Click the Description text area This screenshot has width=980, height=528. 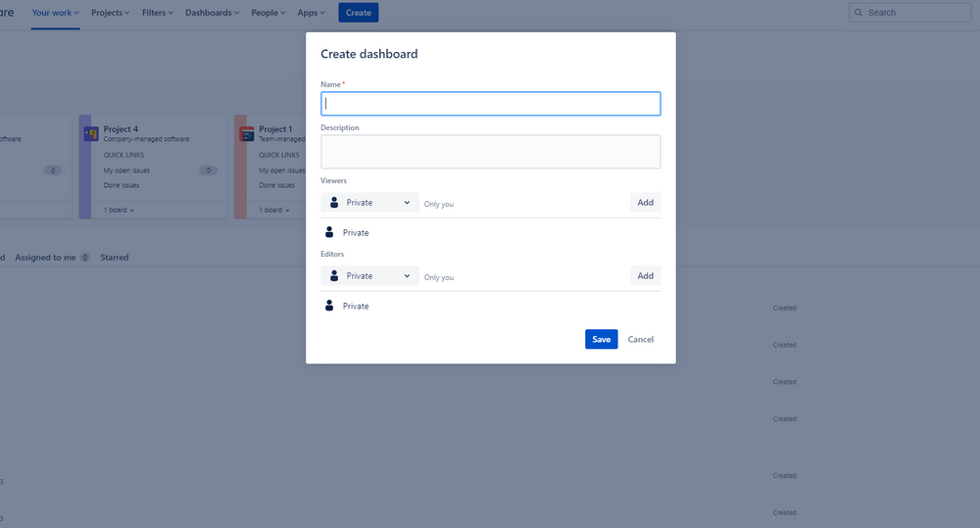coord(490,152)
